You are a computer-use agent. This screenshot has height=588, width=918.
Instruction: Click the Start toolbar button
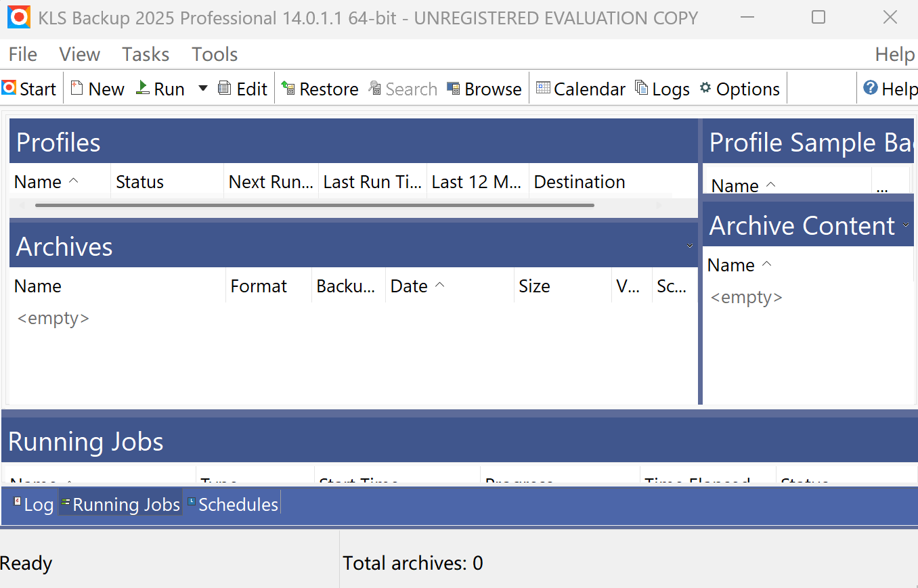(x=29, y=89)
